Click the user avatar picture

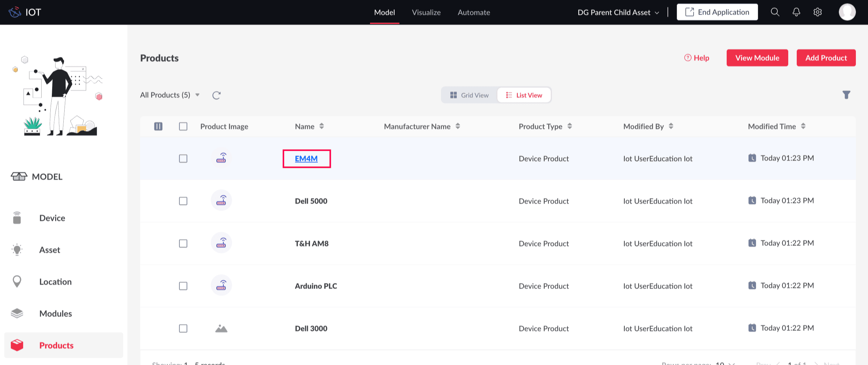pos(847,12)
